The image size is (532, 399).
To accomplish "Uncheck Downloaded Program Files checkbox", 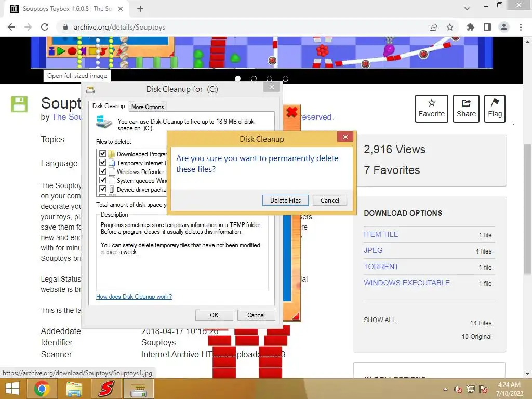I will tap(102, 154).
